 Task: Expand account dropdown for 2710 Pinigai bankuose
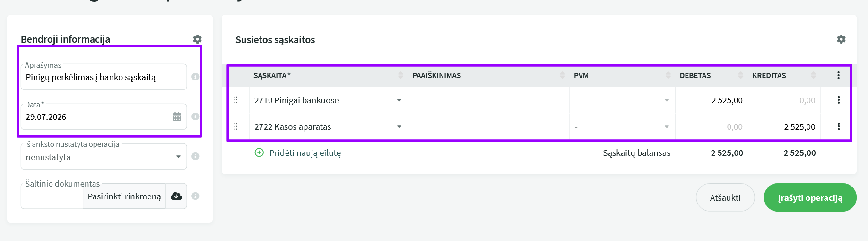(x=399, y=100)
